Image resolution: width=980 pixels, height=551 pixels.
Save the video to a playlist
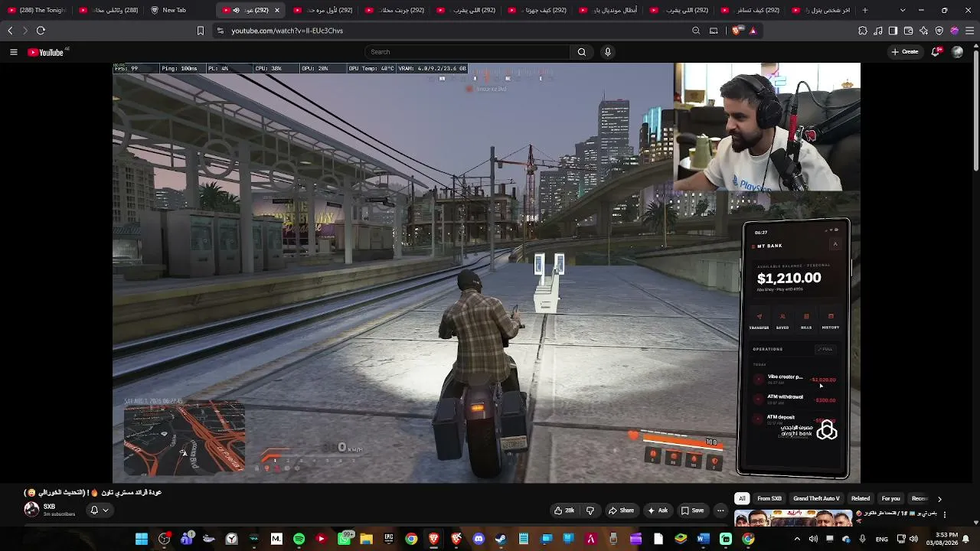[693, 510]
